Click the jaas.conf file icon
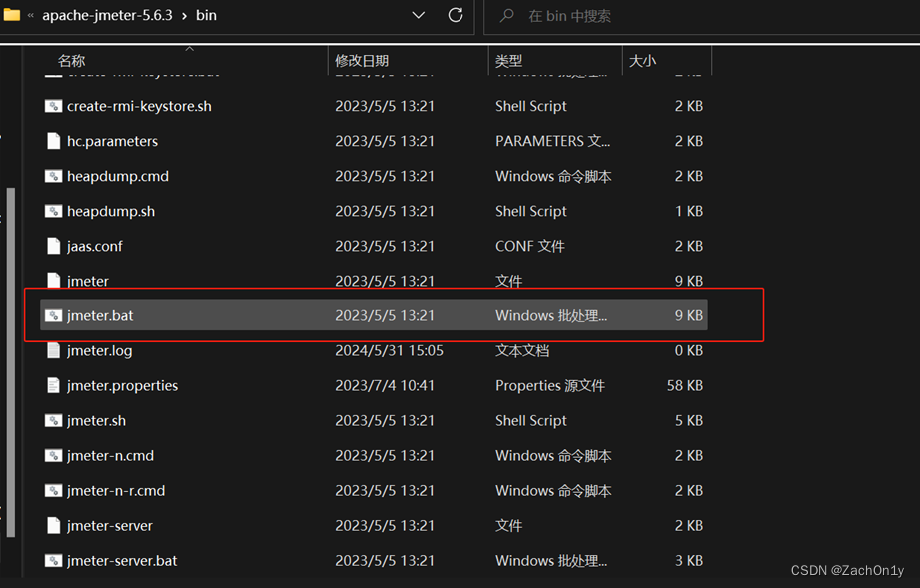Screen dimensions: 920x588 click(x=53, y=246)
